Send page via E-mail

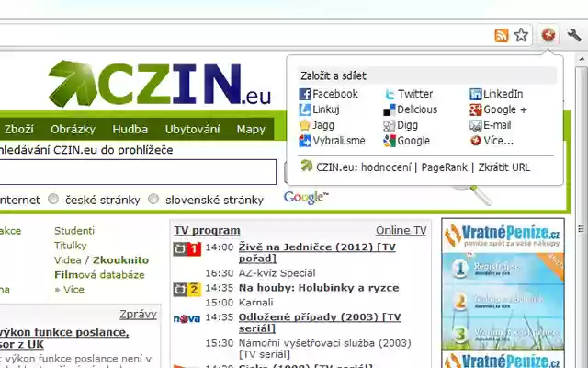(x=491, y=125)
